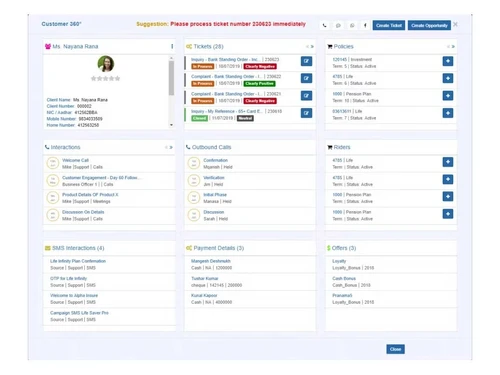This screenshot has width=500, height=375.
Task: Open the Welcome Call interaction
Action: click(x=75, y=160)
